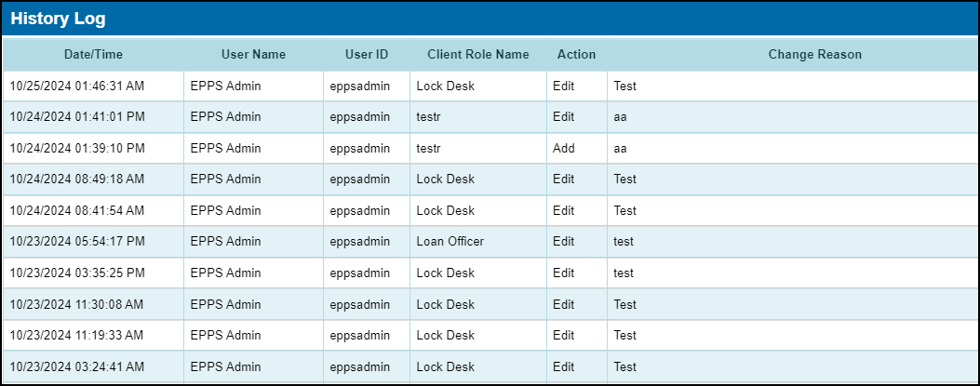Select the User ID column header
Image resolution: width=980 pixels, height=386 pixels.
coord(367,54)
